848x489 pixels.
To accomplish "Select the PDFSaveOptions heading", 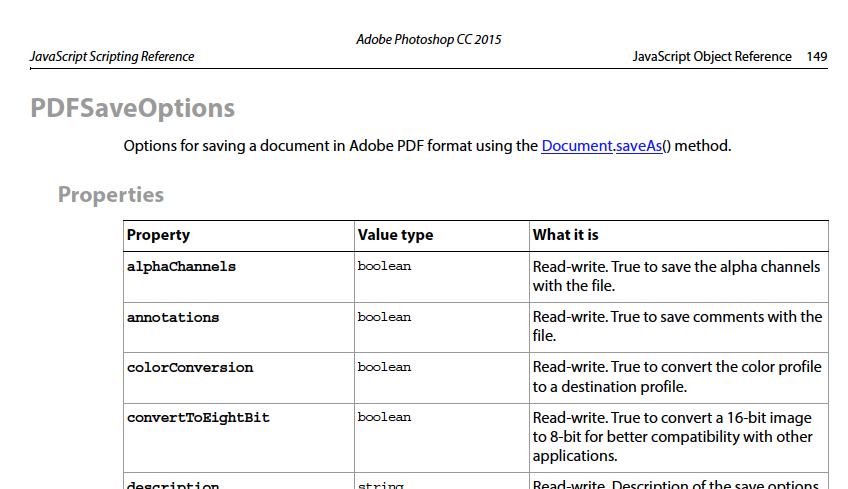I will click(x=132, y=108).
